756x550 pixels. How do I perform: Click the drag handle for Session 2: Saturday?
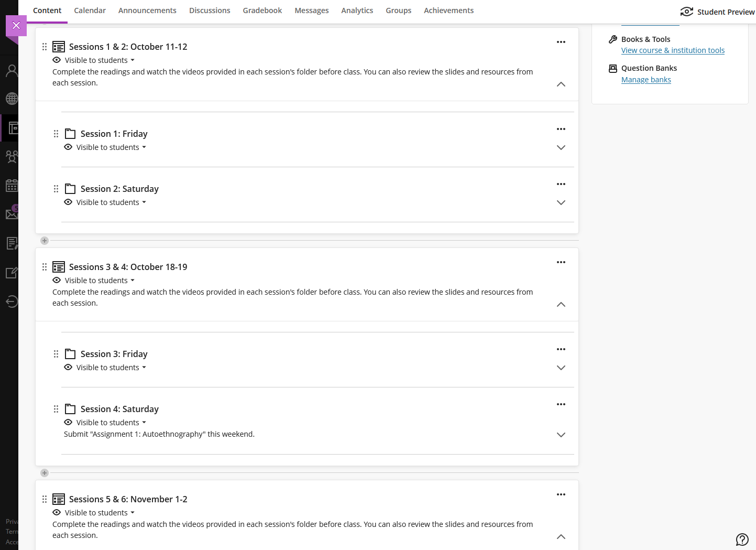(x=56, y=189)
